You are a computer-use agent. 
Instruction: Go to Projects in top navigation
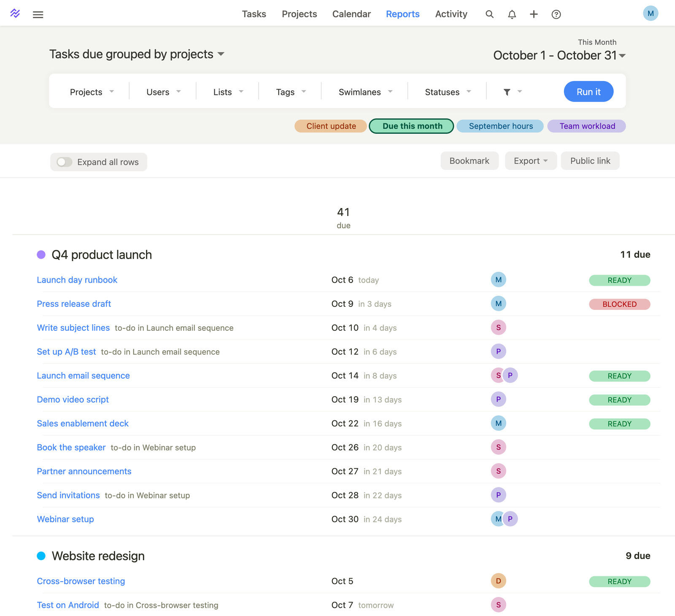tap(299, 14)
